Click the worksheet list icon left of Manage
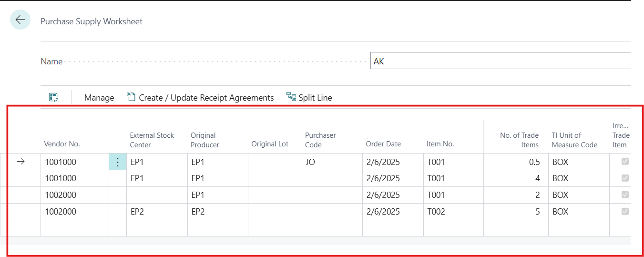644x257 pixels. tap(53, 97)
